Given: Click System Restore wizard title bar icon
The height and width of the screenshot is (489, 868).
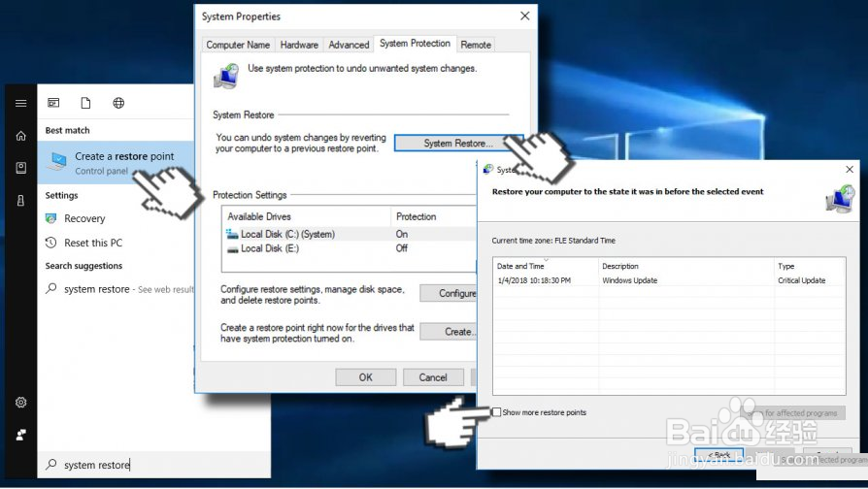Looking at the screenshot, I should [x=488, y=169].
